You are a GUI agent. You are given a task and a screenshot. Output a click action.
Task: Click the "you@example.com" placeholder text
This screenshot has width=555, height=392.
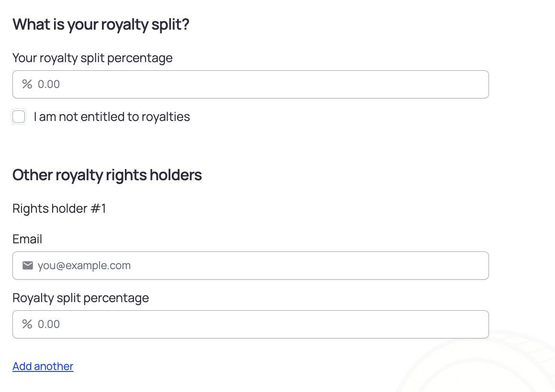pyautogui.click(x=84, y=265)
